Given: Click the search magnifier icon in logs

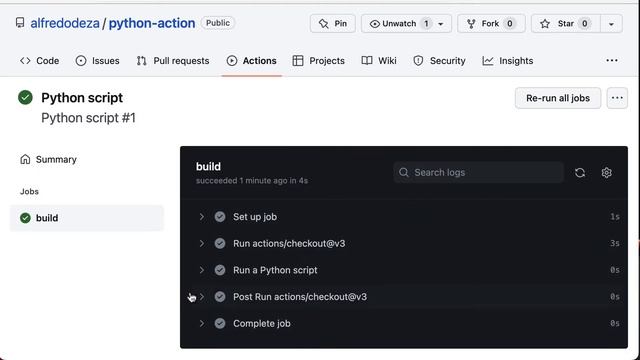Looking at the screenshot, I should pyautogui.click(x=404, y=172).
